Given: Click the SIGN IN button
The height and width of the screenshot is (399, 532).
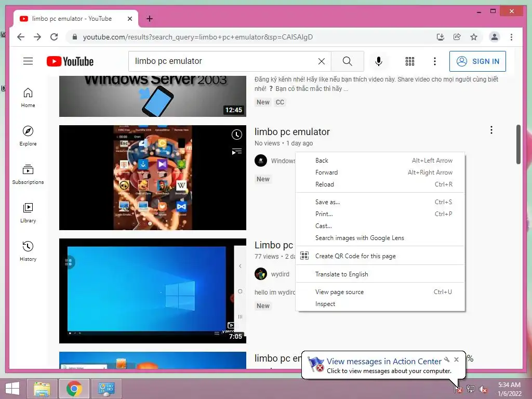Looking at the screenshot, I should 477,61.
